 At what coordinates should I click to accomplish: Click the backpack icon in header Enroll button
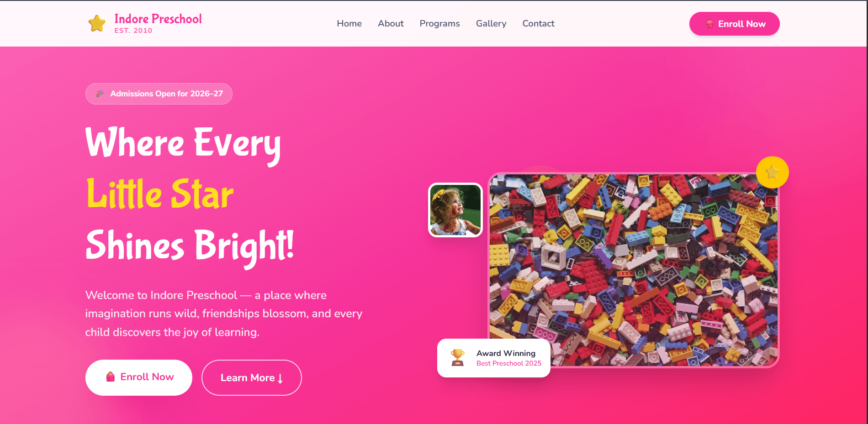(709, 24)
